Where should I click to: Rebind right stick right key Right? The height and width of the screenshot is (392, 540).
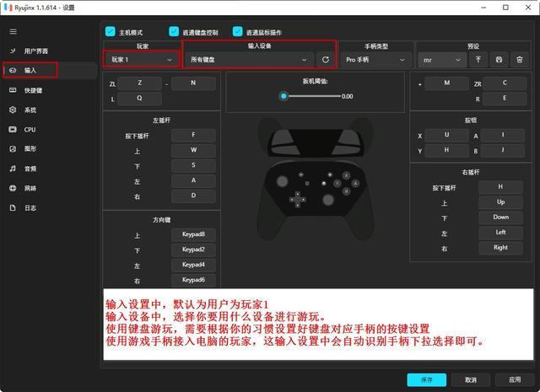click(500, 248)
